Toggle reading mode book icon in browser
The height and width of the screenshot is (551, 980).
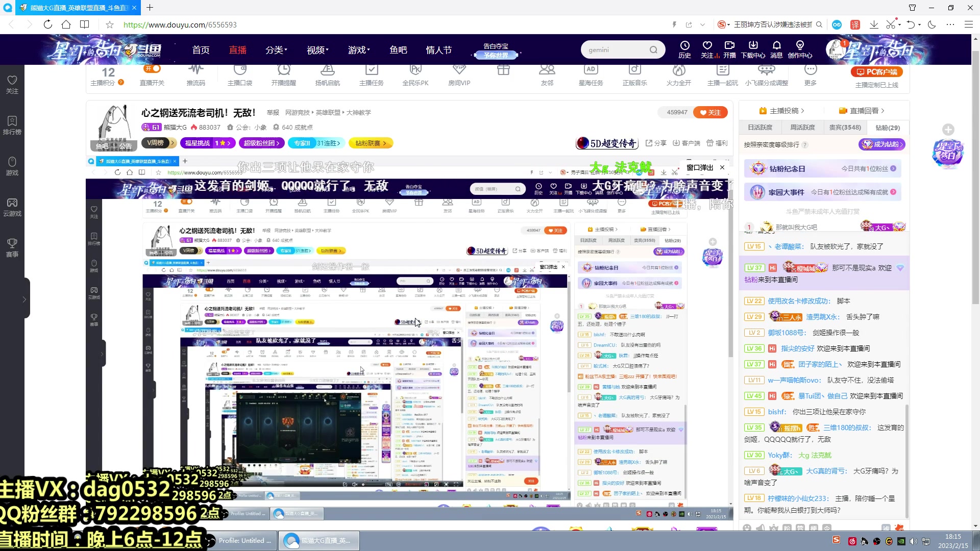pyautogui.click(x=85, y=24)
